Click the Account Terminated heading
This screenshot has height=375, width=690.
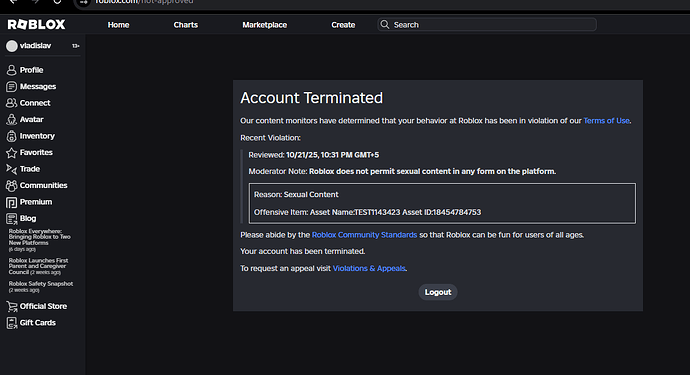pyautogui.click(x=312, y=98)
